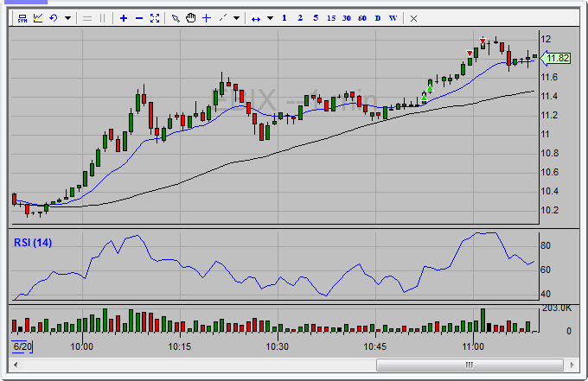The image size is (588, 381).
Task: Zoom out with the minus icon
Action: coord(139,18)
